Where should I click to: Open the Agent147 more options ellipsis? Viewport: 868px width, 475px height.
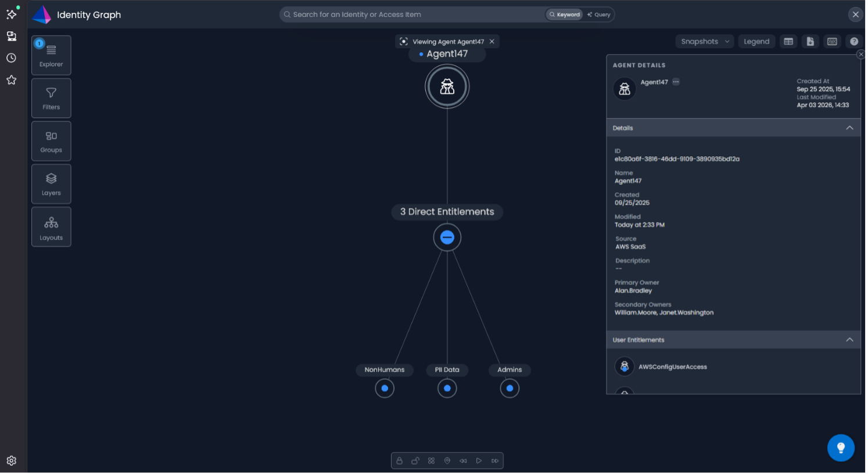676,82
